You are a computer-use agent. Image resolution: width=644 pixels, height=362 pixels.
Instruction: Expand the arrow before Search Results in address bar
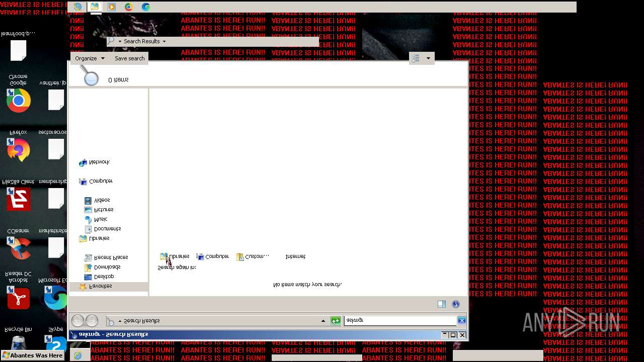pyautogui.click(x=120, y=321)
